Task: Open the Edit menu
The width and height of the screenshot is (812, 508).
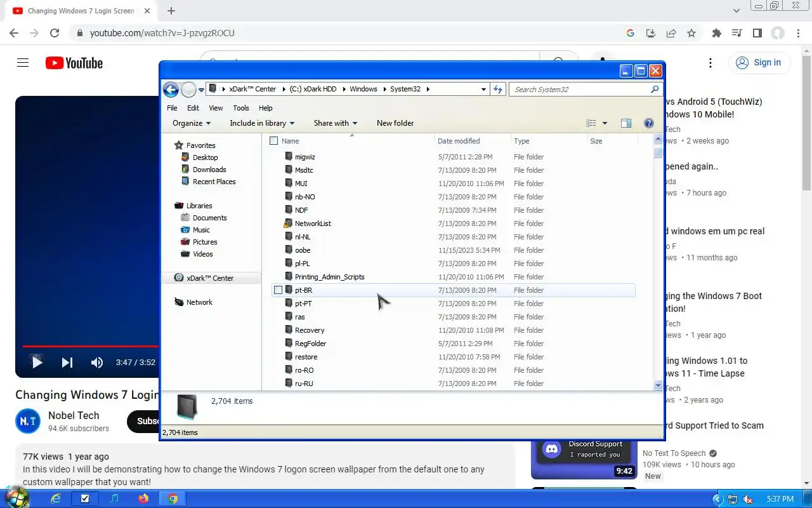Action: (193, 108)
